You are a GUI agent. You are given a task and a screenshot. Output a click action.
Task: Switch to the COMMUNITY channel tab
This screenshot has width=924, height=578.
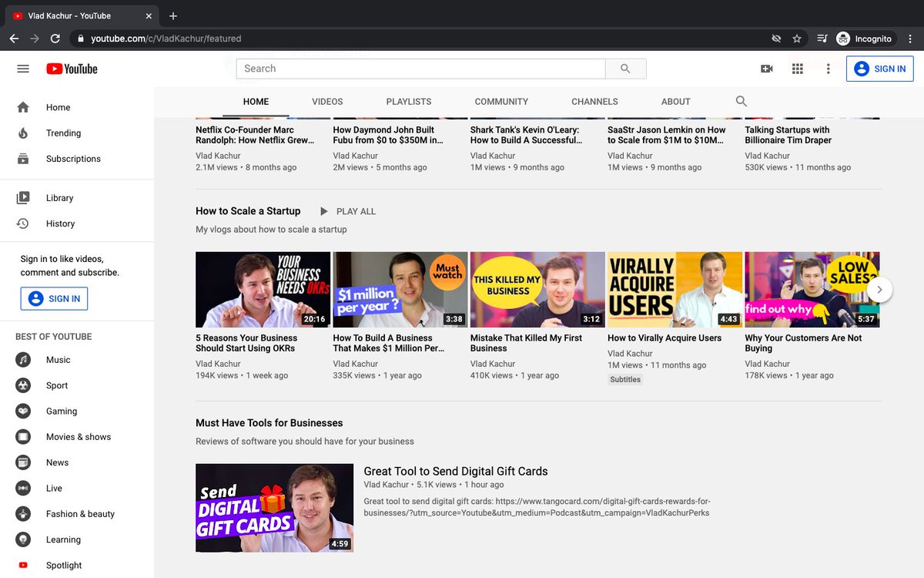pyautogui.click(x=501, y=102)
